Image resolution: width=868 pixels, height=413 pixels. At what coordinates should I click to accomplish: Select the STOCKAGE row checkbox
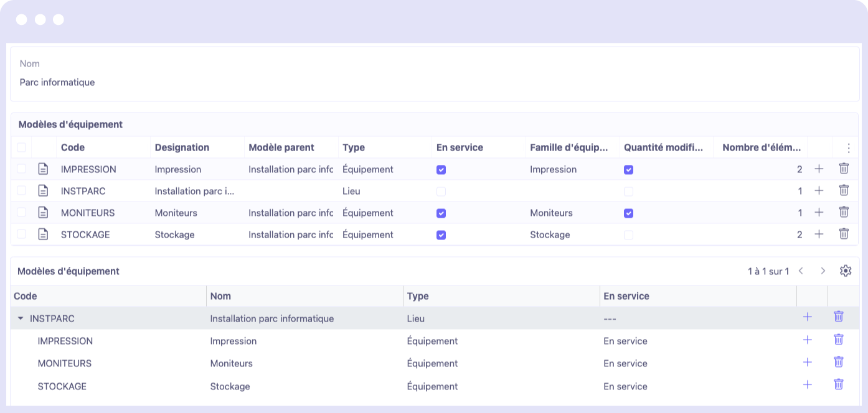[22, 234]
